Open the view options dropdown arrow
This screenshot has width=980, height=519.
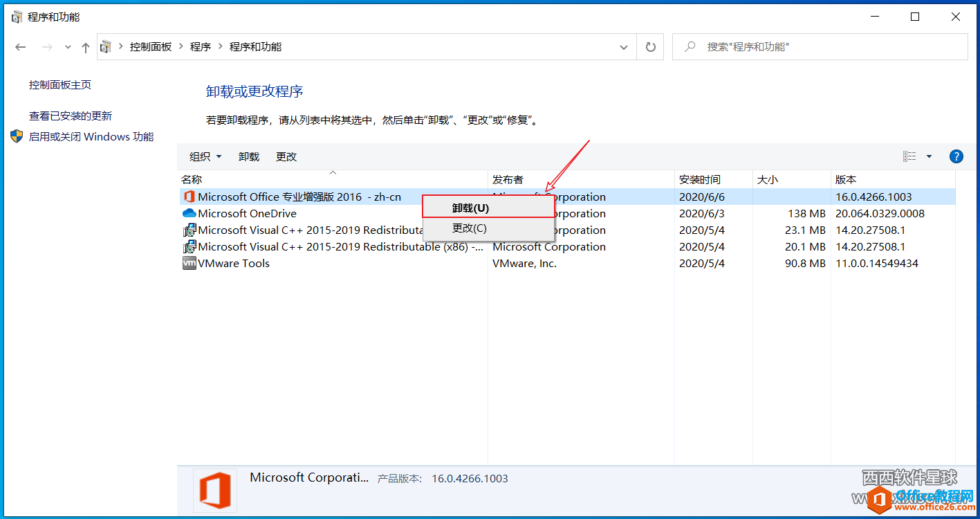click(929, 156)
